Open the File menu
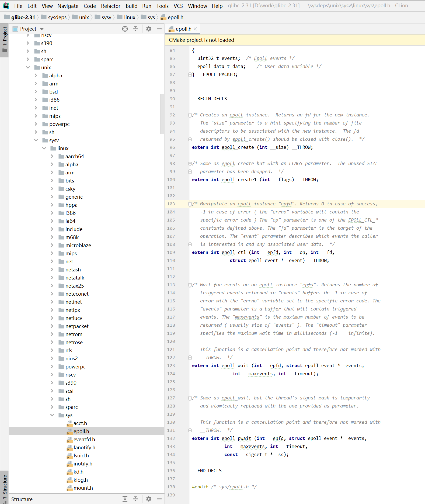 tap(18, 6)
